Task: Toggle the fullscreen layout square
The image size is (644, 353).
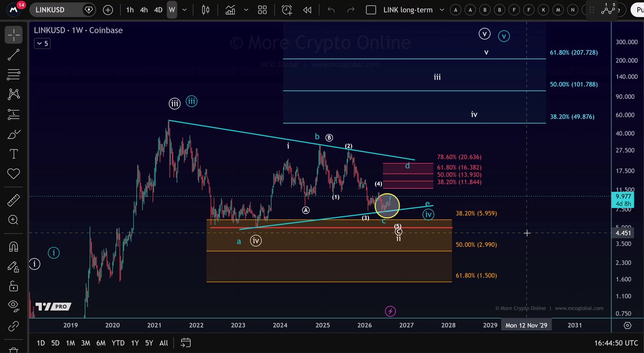Action: [371, 10]
